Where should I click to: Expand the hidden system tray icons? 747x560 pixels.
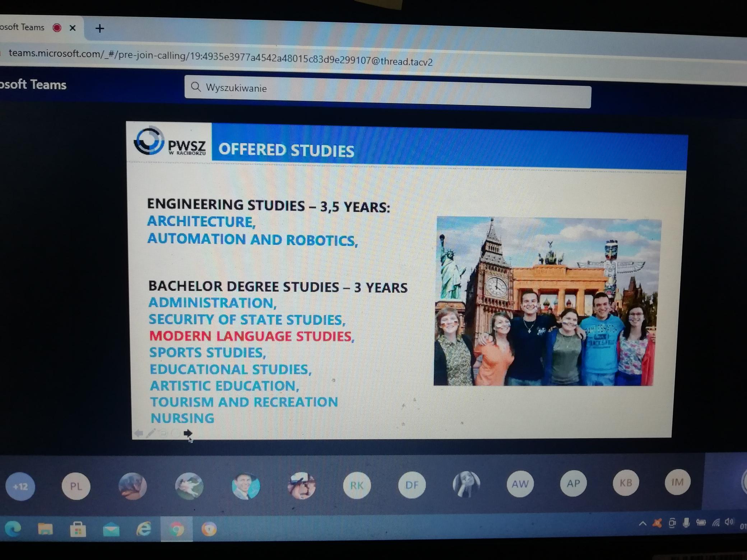[642, 523]
